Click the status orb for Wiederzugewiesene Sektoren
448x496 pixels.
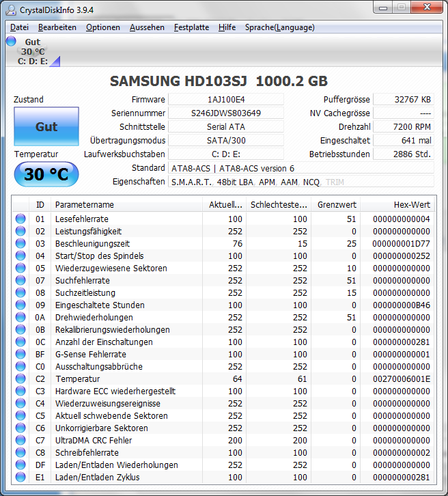click(x=20, y=268)
